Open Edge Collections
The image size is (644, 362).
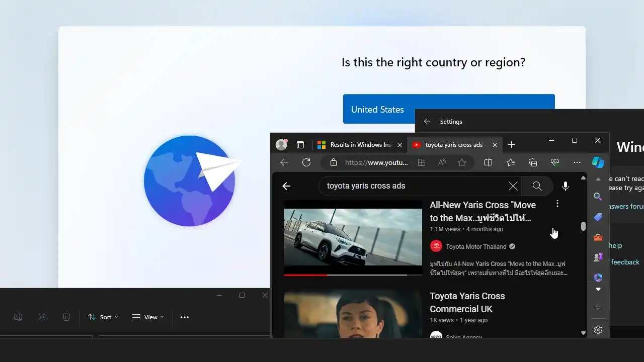(x=533, y=162)
